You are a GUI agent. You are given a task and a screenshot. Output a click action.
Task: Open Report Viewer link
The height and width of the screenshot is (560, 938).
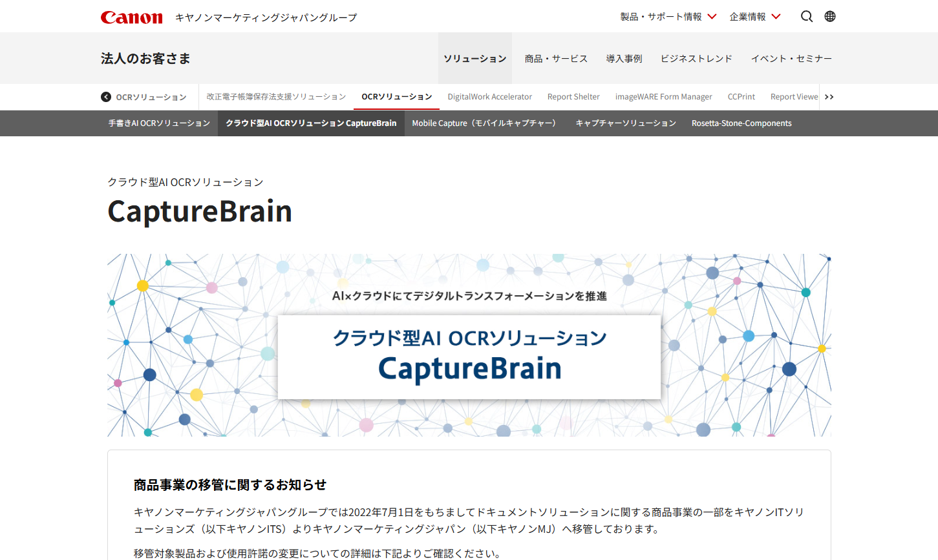[794, 97]
